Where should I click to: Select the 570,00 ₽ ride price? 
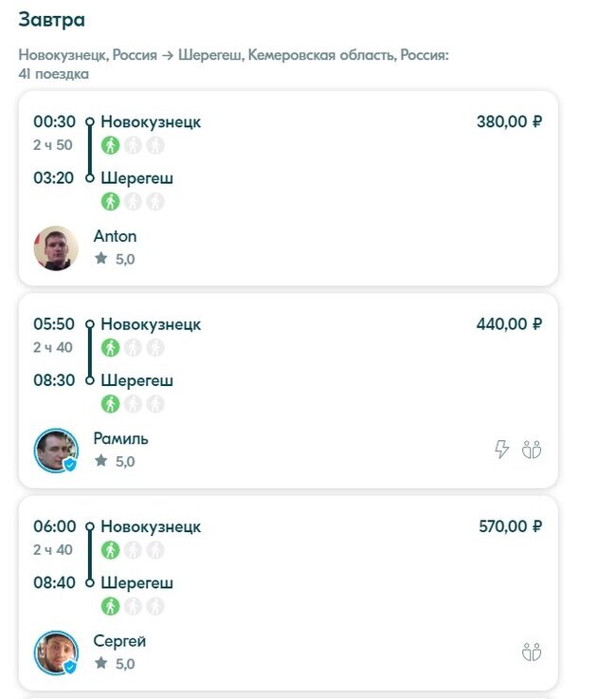510,526
